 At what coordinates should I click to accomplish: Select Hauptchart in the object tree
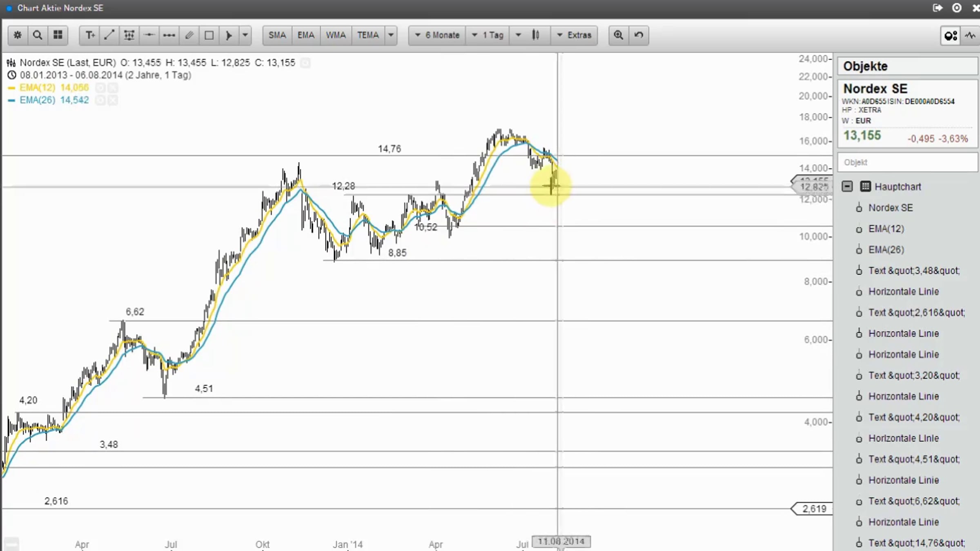(x=898, y=187)
